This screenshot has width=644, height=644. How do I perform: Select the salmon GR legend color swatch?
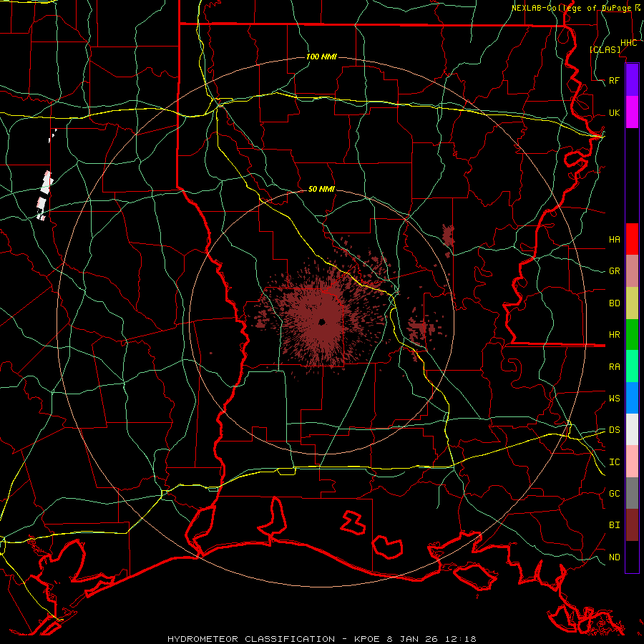pyautogui.click(x=632, y=271)
